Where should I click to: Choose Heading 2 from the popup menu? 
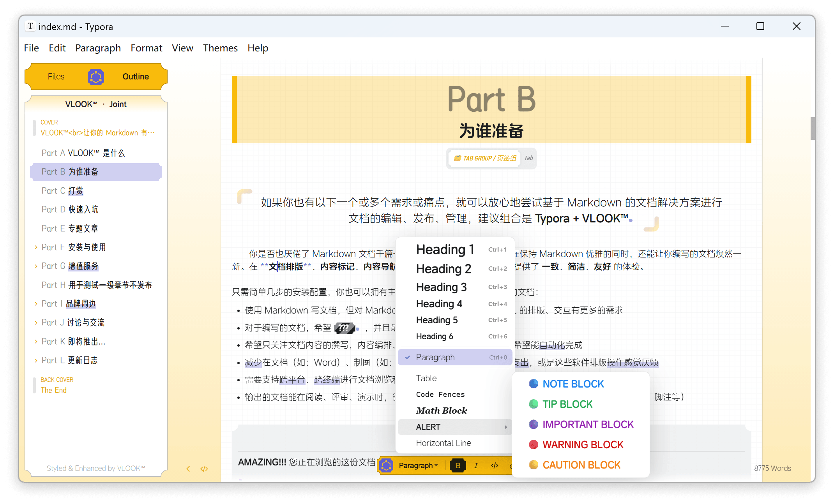point(455,269)
